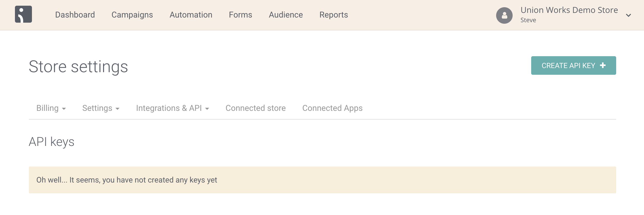Open the Integrations & API dropdown
This screenshot has width=644, height=215.
[172, 108]
